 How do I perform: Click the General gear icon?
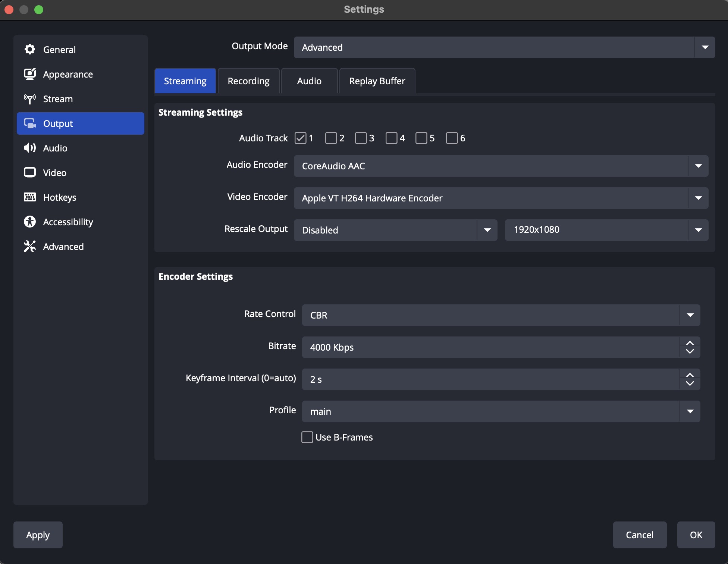[30, 50]
